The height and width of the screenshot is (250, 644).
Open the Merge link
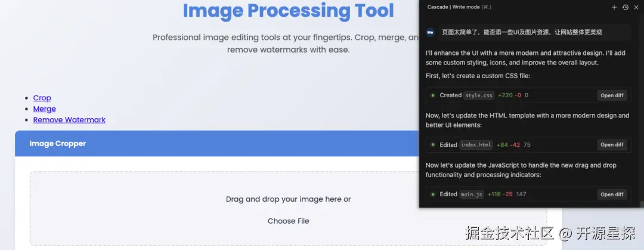pos(44,109)
